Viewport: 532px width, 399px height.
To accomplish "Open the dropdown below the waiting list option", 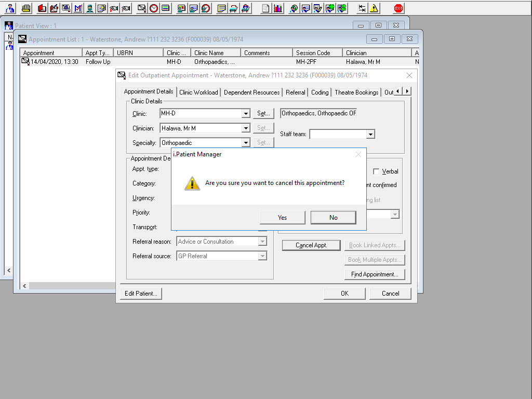I will click(x=395, y=215).
